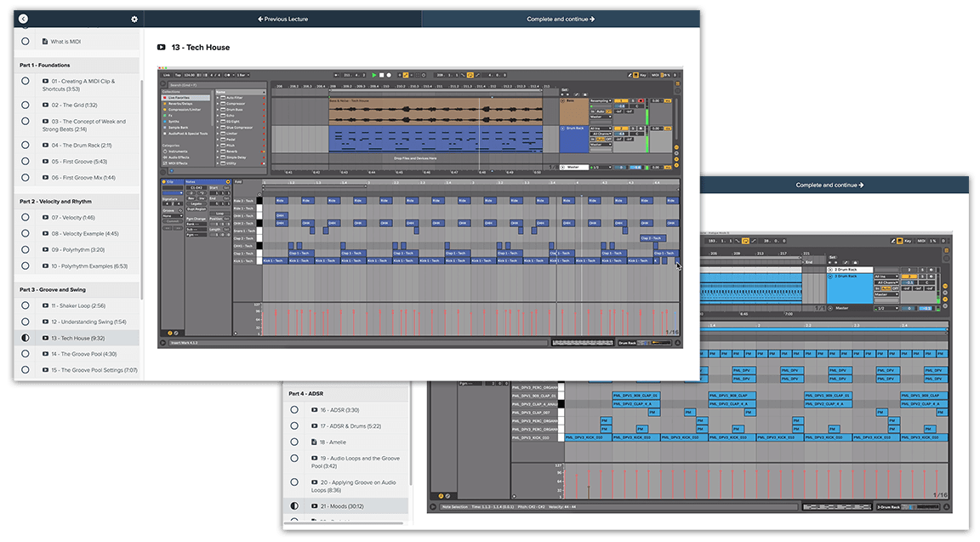Image resolution: width=980 pixels, height=542 pixels.
Task: Select Live Favorites collection
Action: point(186,98)
